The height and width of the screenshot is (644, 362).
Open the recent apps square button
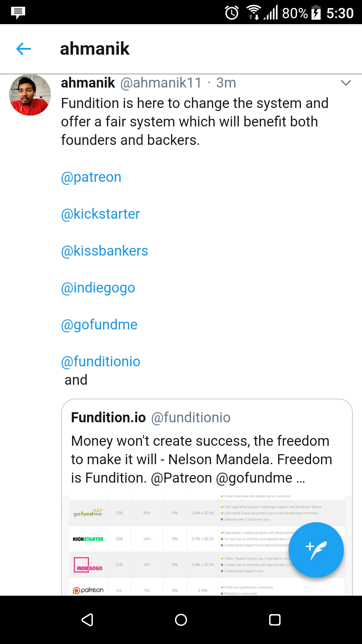[x=275, y=620]
